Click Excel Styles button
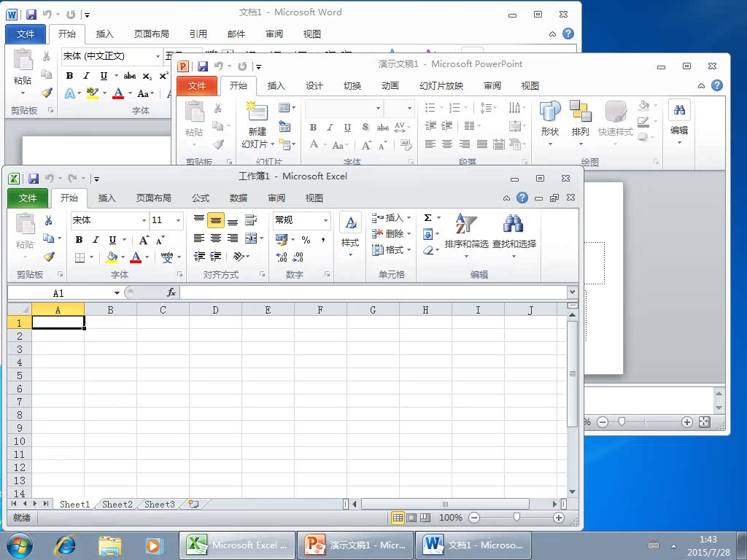The width and height of the screenshot is (747, 560). [x=350, y=236]
